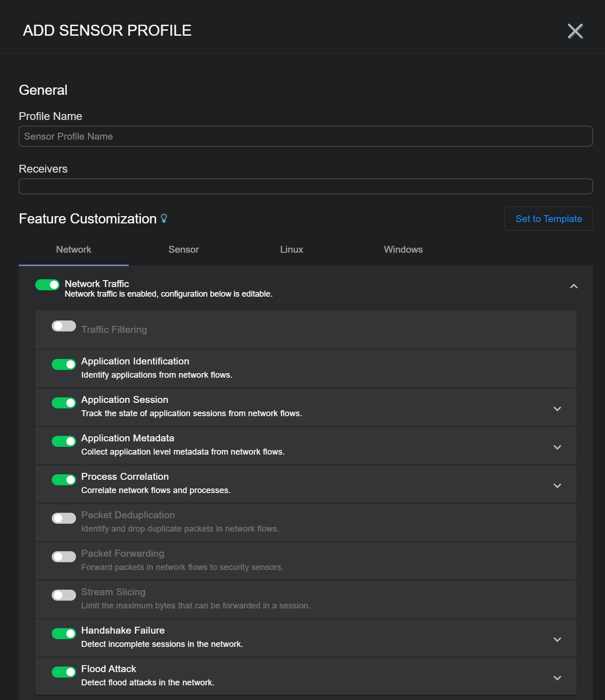
Task: Close the Add Sensor Profile dialog
Action: 575,31
